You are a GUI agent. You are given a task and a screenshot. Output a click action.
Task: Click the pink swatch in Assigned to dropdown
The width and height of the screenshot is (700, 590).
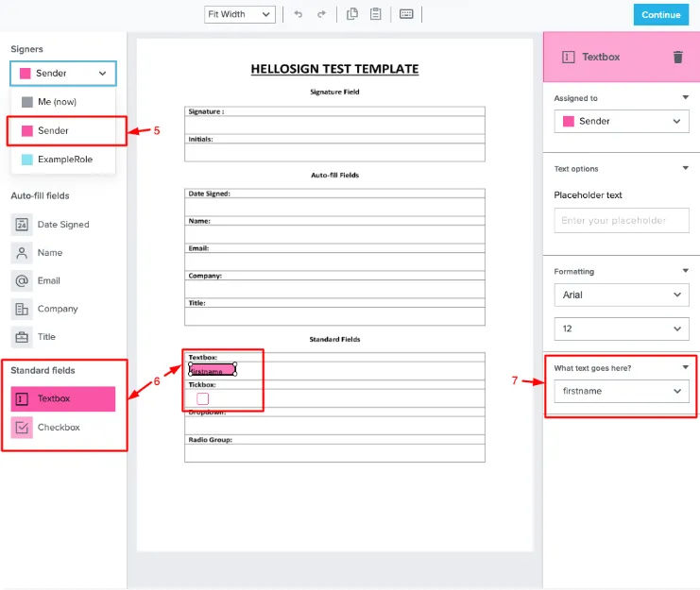pos(569,121)
